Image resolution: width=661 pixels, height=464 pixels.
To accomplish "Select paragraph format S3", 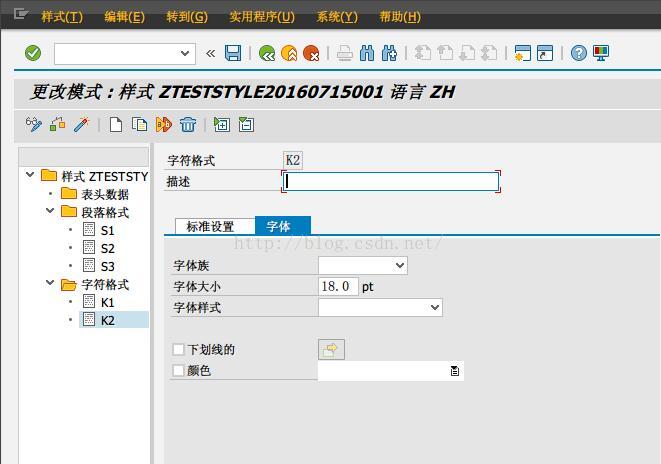I will pos(107,267).
